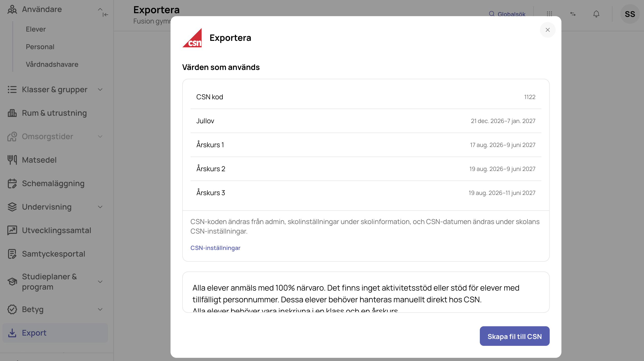Click the Undervisning layers icon

[12, 207]
